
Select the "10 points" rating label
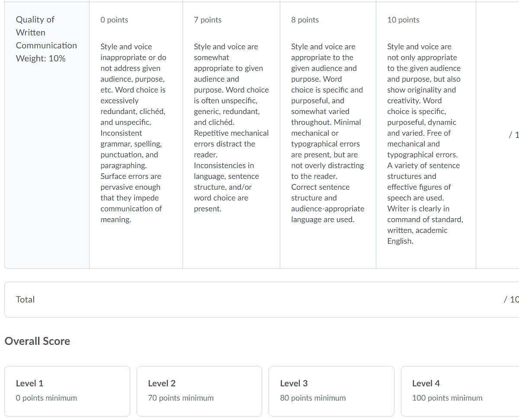click(x=403, y=20)
